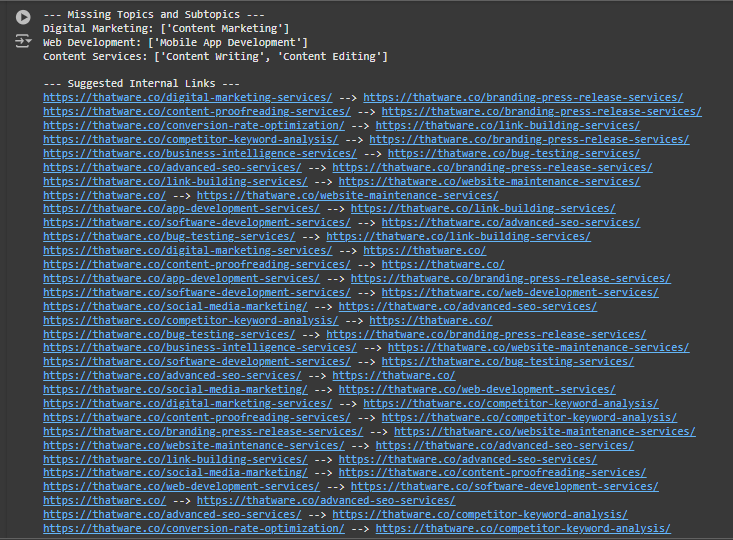Open digital-marketing-services link pointing to branding-press-release-services
Image resolution: width=733 pixels, height=540 pixels.
(187, 98)
